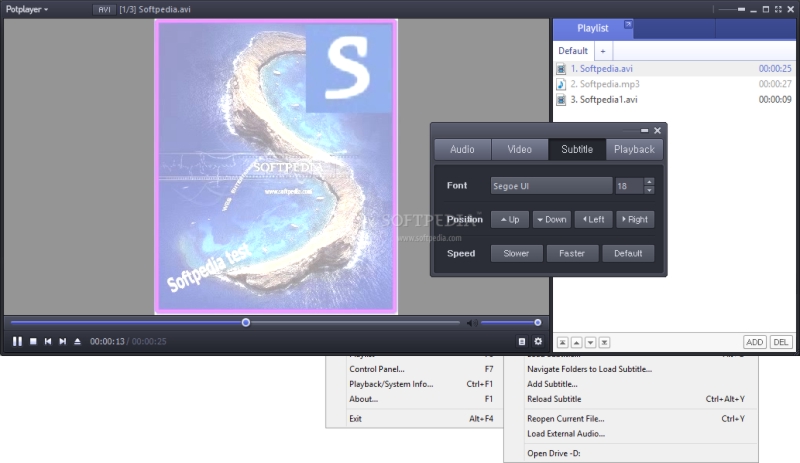Skip to the next track
The height and width of the screenshot is (463, 800).
pos(63,342)
